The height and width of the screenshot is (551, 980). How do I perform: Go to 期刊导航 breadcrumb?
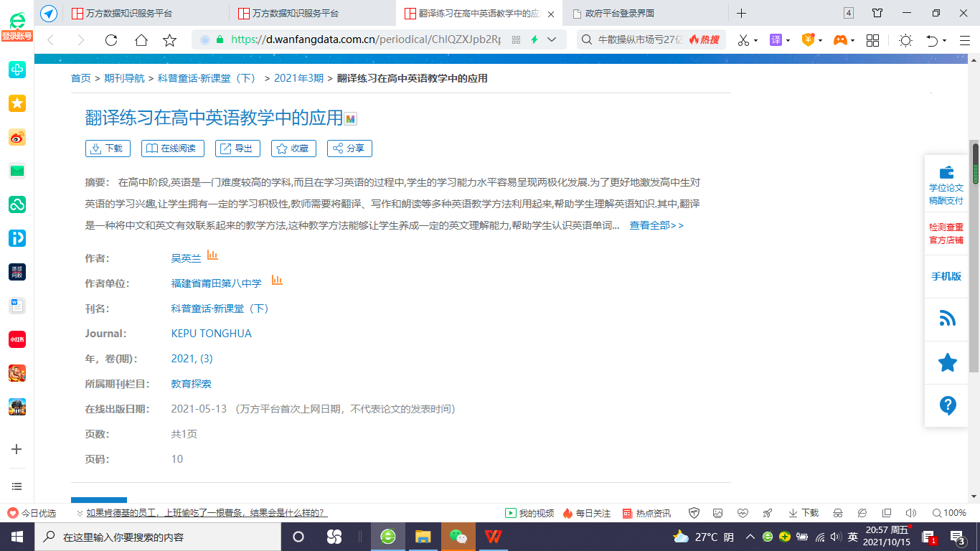pyautogui.click(x=124, y=78)
